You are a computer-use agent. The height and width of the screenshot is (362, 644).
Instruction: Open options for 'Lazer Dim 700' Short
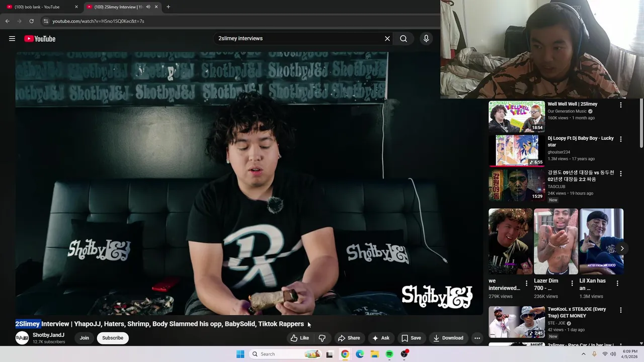tap(572, 284)
